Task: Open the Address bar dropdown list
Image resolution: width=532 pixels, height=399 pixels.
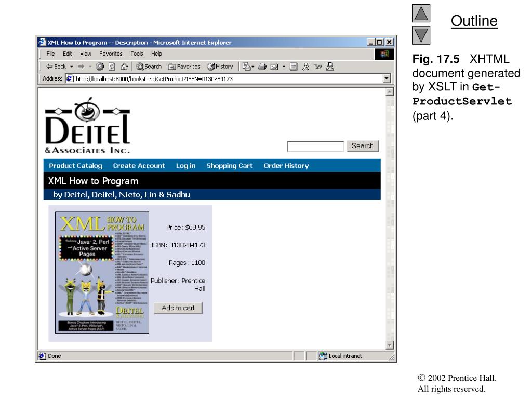Action: tap(386, 79)
